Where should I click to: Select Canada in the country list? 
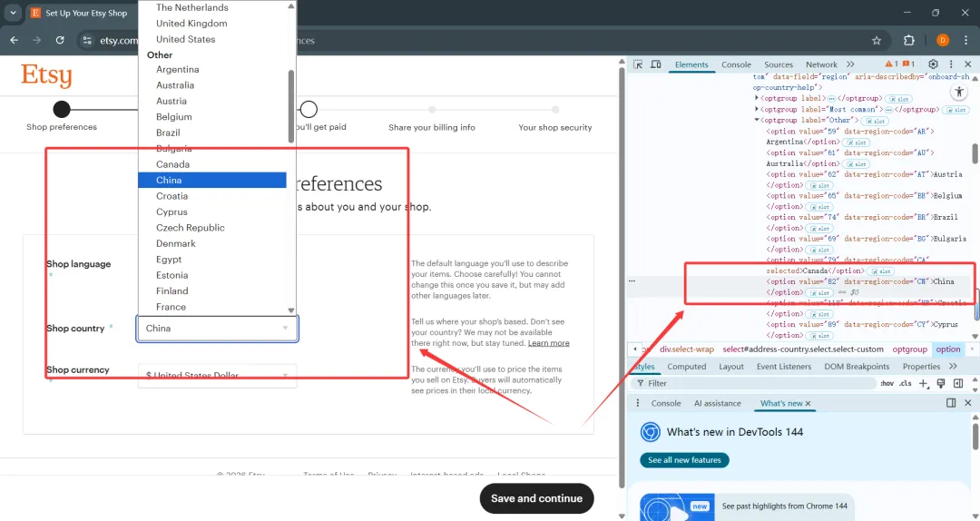[211, 164]
